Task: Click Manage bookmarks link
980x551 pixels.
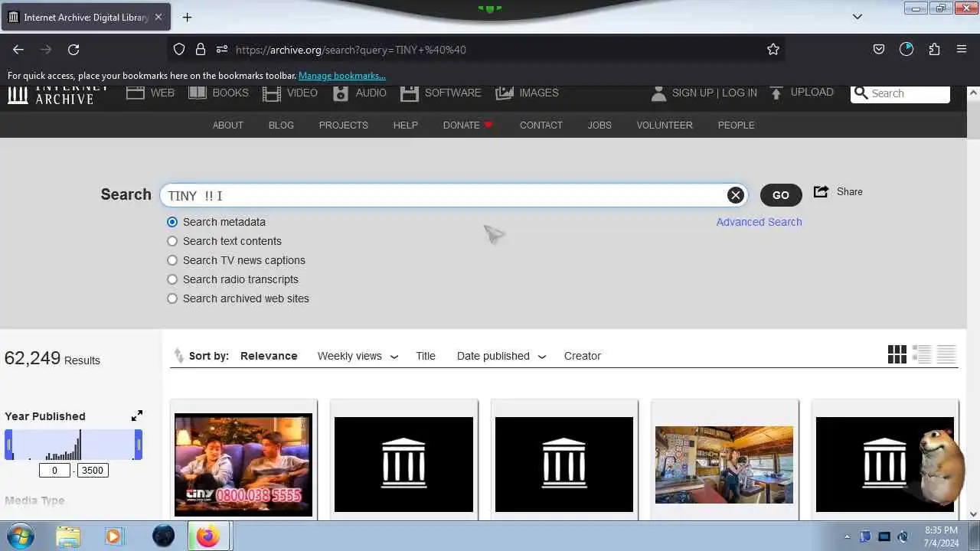Action: click(x=342, y=76)
